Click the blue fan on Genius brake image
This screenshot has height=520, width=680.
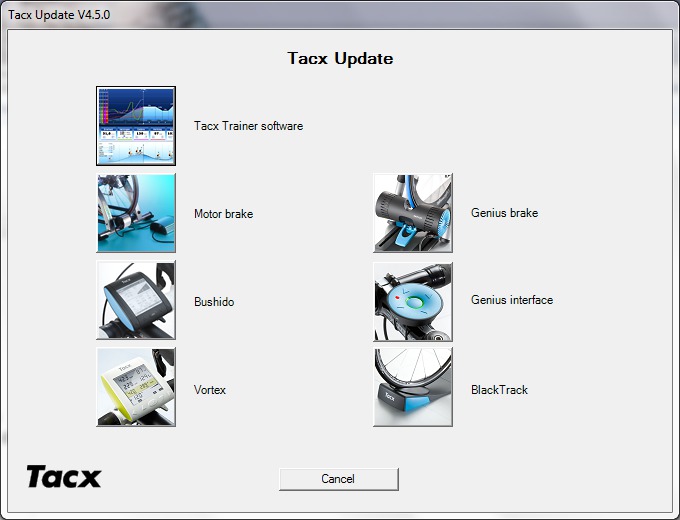click(441, 222)
